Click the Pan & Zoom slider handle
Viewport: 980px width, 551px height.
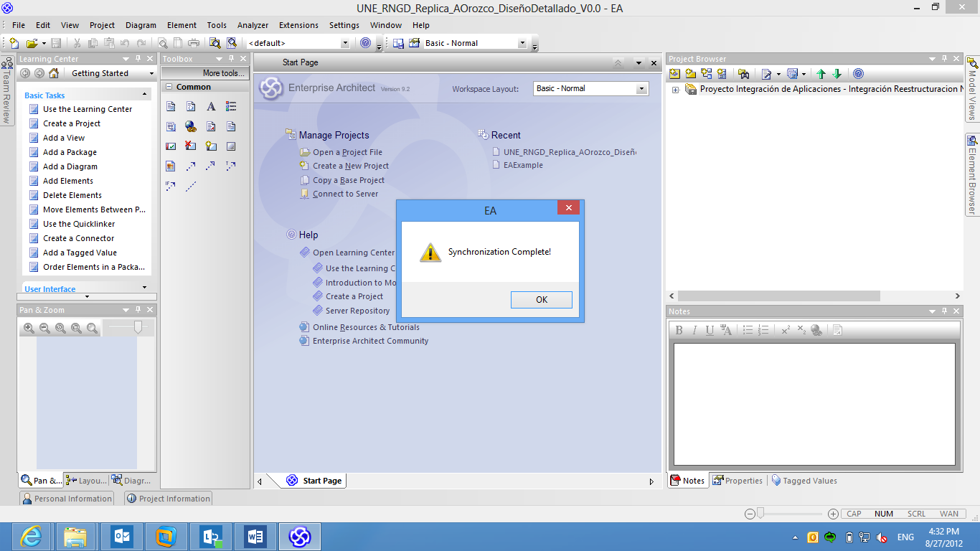pos(138,327)
